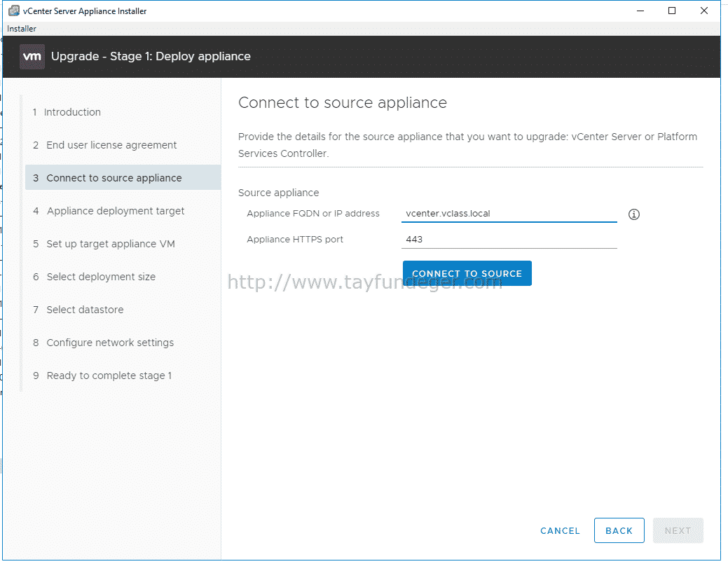The width and height of the screenshot is (728, 564).
Task: Click the 'Provide the details for the source appliance' description
Action: [x=467, y=145]
